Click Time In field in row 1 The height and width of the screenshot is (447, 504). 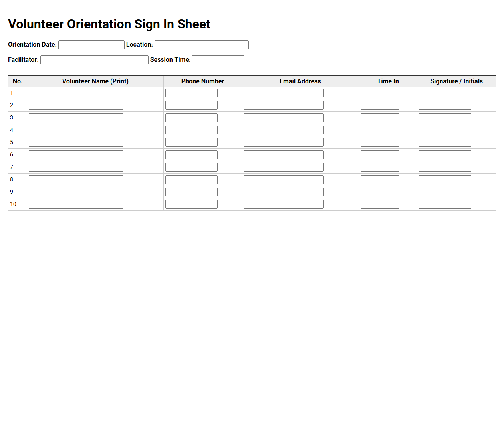pyautogui.click(x=380, y=93)
